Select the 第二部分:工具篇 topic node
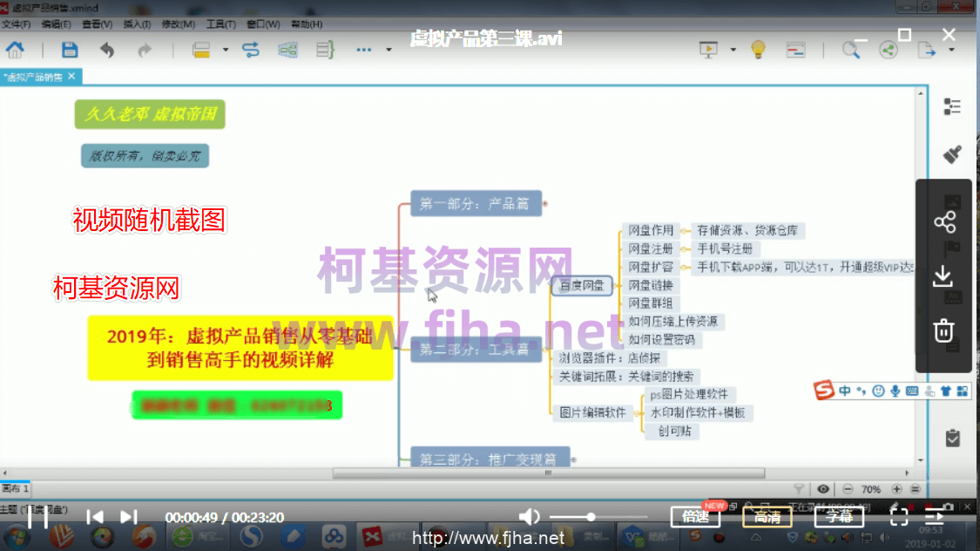Viewport: 980px width, 551px height. tap(476, 349)
